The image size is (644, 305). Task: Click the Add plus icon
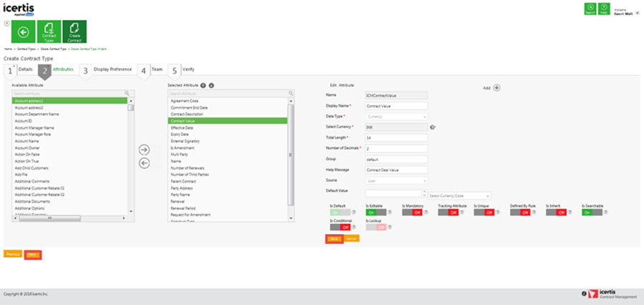tap(497, 87)
